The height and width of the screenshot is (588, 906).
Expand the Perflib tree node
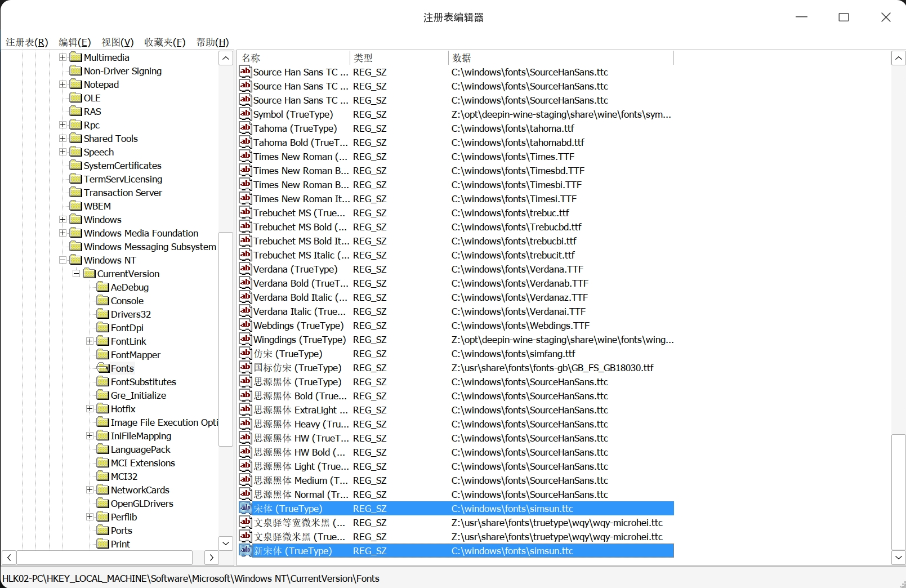click(90, 516)
